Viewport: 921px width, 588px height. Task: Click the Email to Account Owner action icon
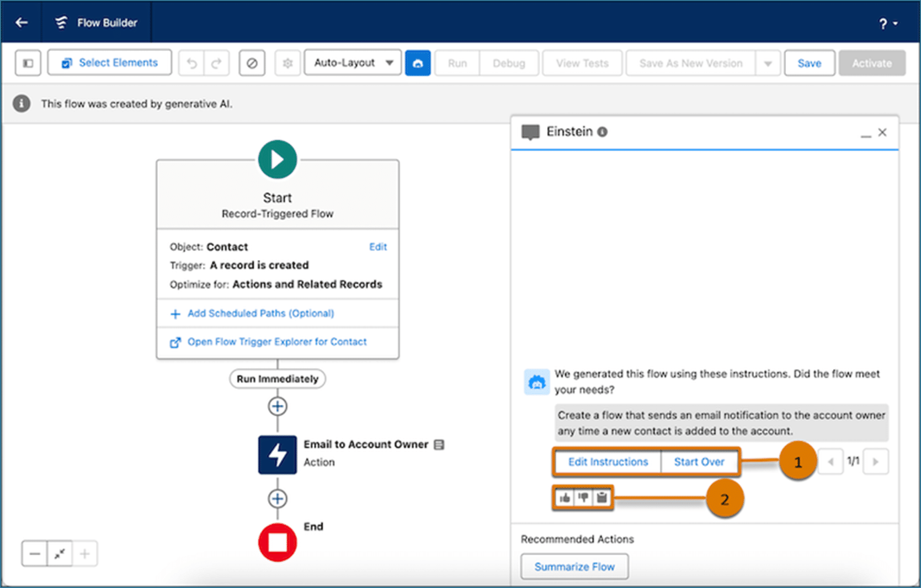tap(277, 455)
